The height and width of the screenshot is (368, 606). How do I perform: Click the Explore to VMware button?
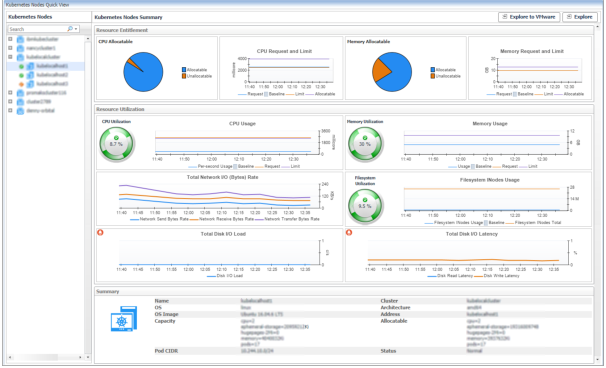(x=529, y=17)
